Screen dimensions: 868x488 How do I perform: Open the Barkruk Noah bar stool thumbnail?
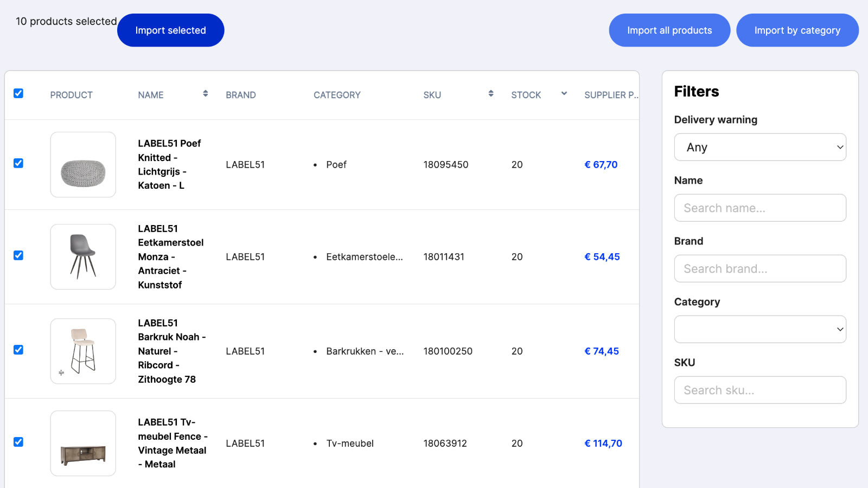click(83, 351)
